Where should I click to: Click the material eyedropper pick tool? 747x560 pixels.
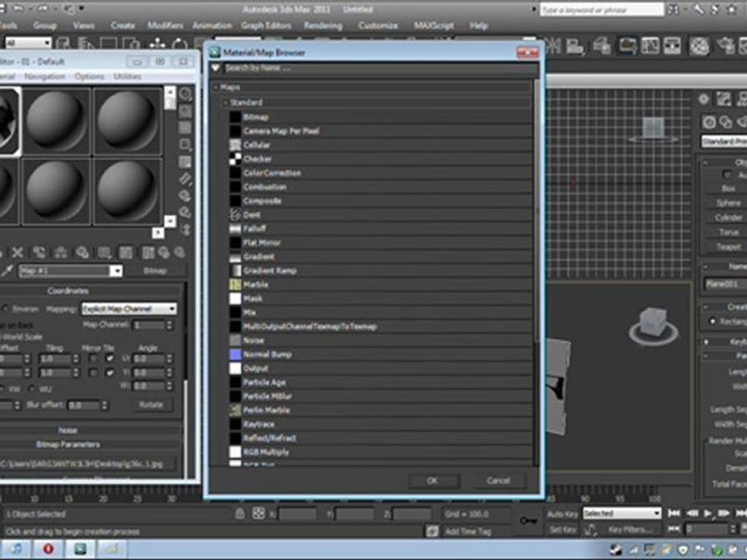pos(7,271)
